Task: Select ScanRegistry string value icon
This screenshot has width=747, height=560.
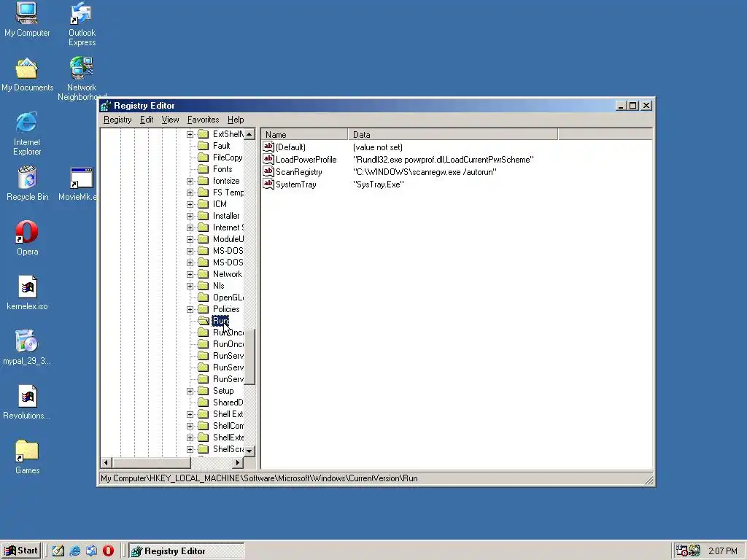Action: point(268,171)
